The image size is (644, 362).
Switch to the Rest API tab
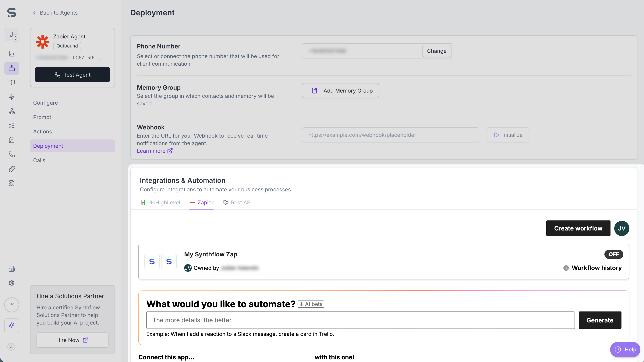(237, 203)
